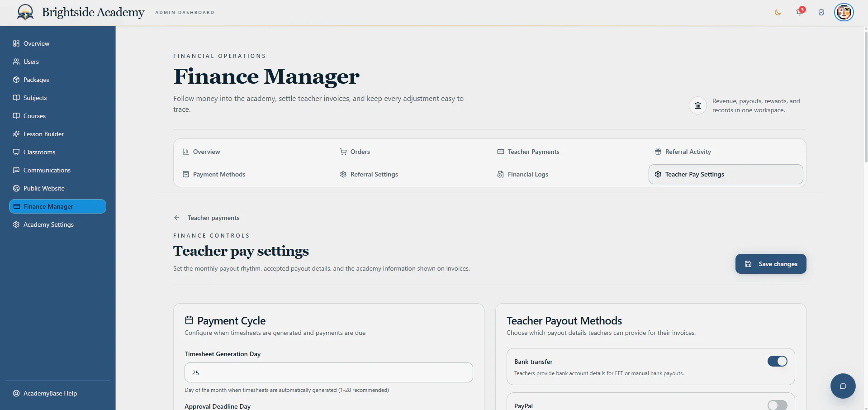
Task: Click the Overview tab bar-chart icon
Action: [x=185, y=152]
